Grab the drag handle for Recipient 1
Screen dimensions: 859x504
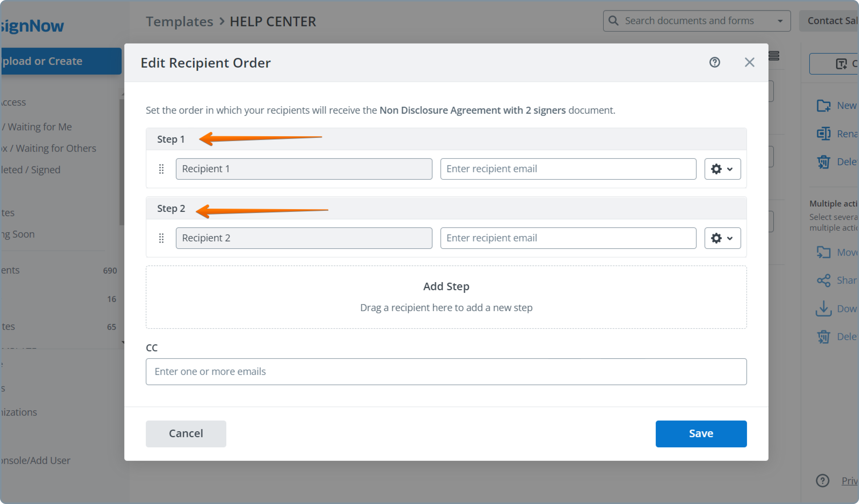(161, 169)
